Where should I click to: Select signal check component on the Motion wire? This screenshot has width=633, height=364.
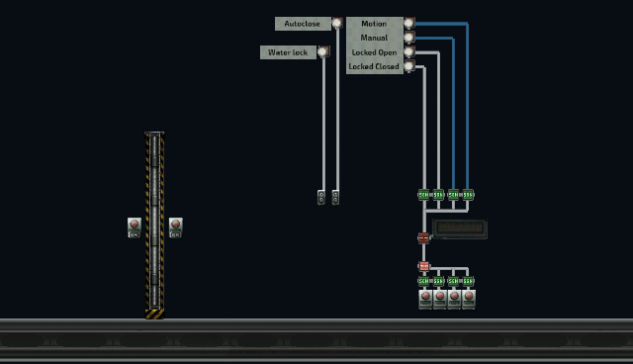point(468,195)
